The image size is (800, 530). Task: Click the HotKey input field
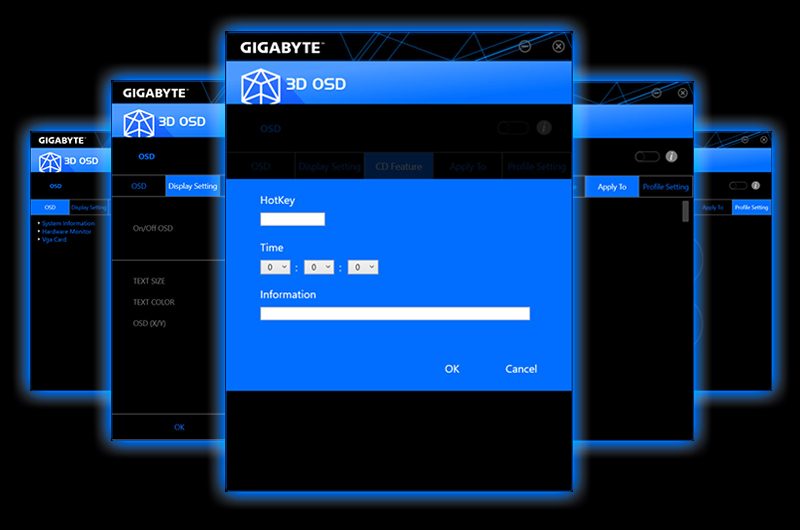292,219
